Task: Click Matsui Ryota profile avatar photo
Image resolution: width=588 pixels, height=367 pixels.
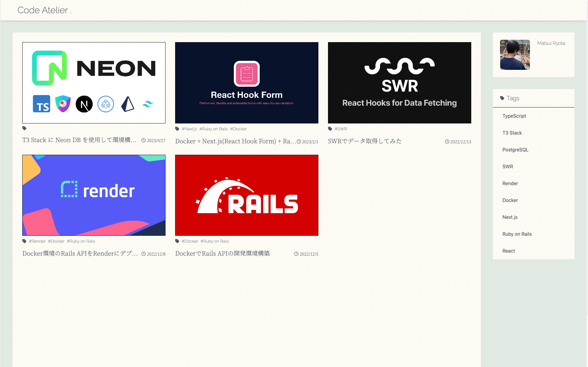Action: click(x=515, y=55)
